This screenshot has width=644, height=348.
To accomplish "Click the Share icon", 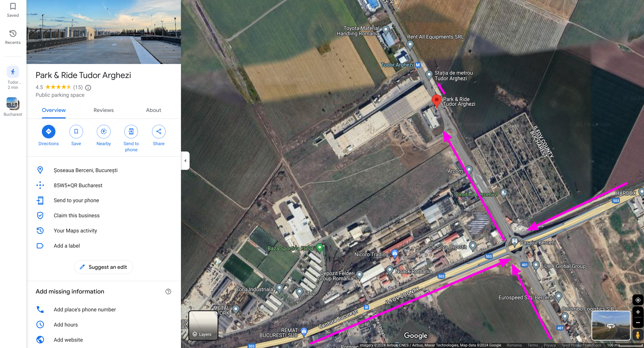I will 159,131.
